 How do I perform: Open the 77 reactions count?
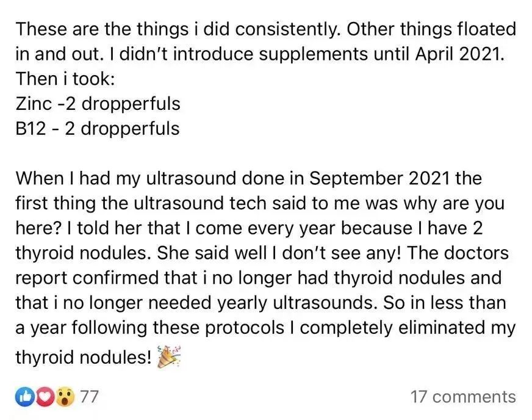90,397
